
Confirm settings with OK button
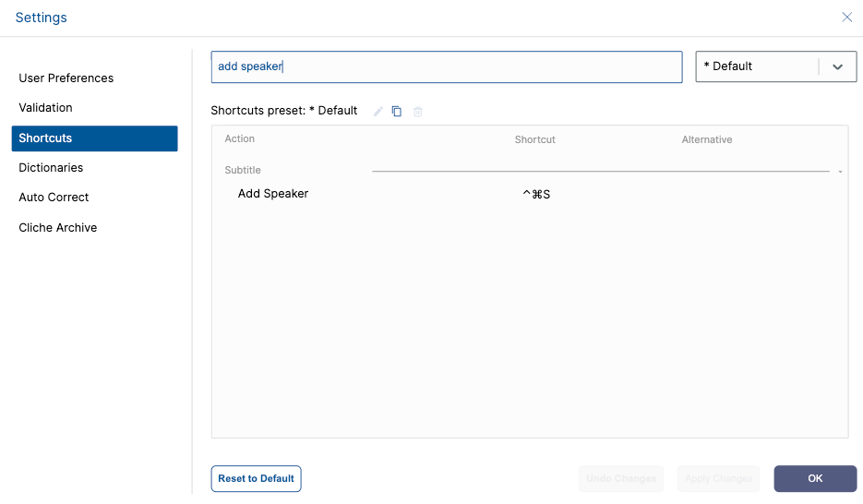(815, 479)
